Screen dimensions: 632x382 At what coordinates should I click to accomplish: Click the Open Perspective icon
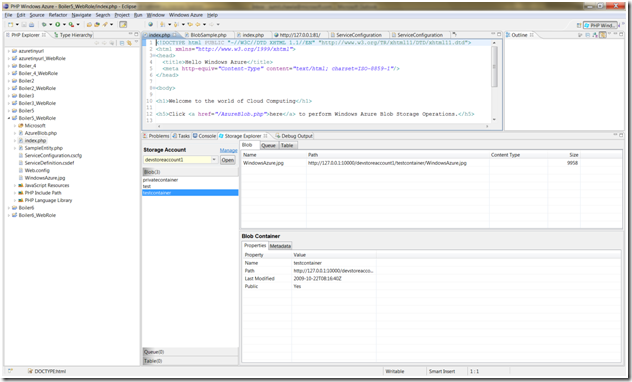tap(579, 25)
